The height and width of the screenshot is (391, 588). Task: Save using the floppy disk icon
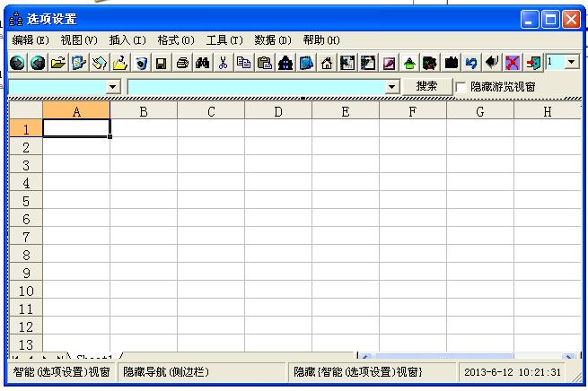click(x=162, y=63)
